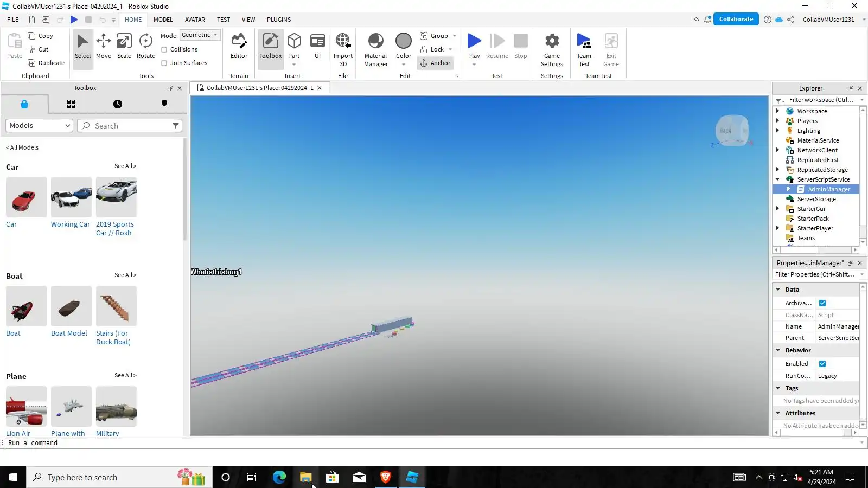The image size is (868, 488).
Task: Open the Mode Geometric dropdown
Action: point(200,35)
